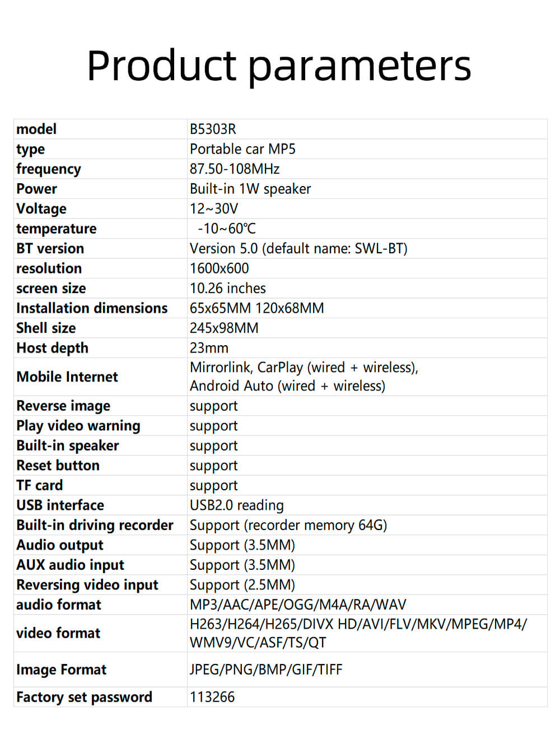Image resolution: width=560 pixels, height=748 pixels.
Task: Click the Product parameters heading
Action: [x=279, y=67]
